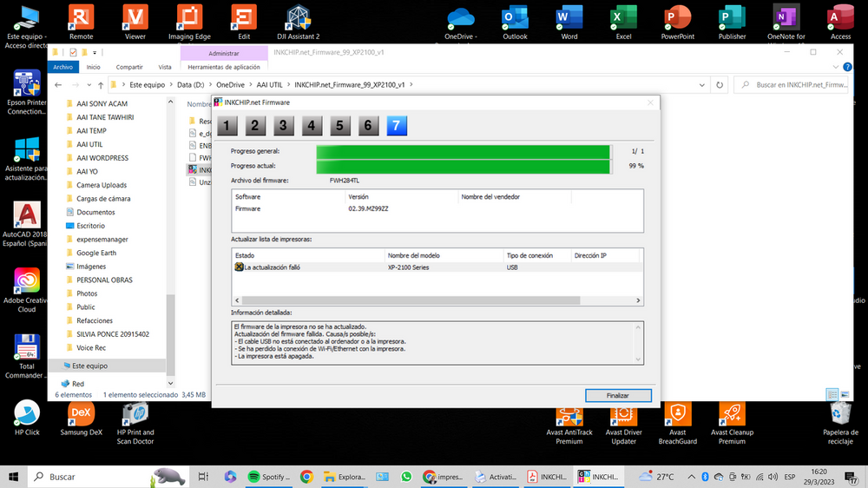Click Spotify in the taskbar
Viewport: 868px width, 488px height.
pos(267,477)
